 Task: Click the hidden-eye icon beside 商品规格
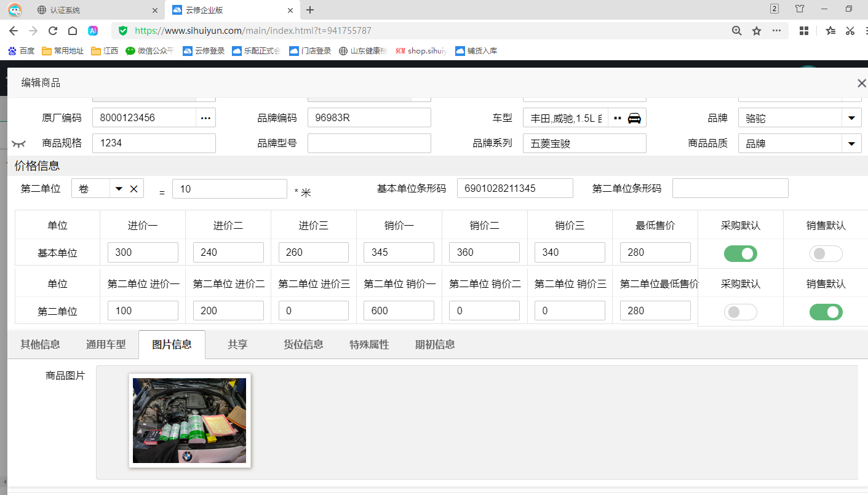[x=18, y=143]
